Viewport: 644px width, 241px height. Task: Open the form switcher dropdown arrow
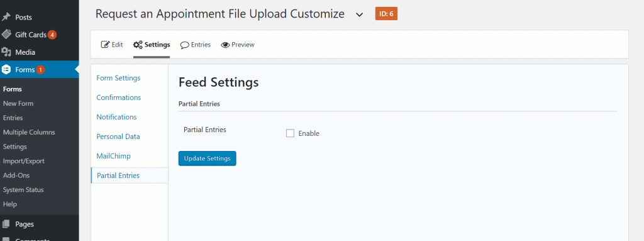click(359, 15)
